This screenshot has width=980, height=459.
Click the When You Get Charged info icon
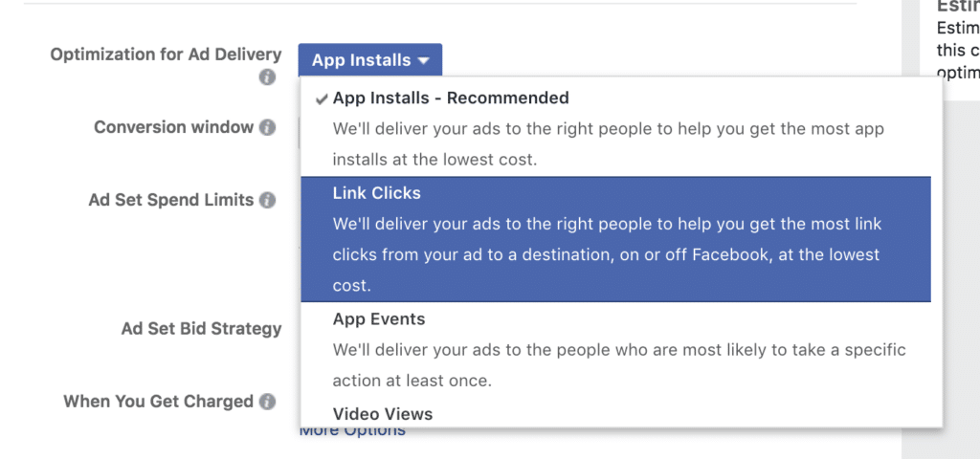pyautogui.click(x=268, y=402)
